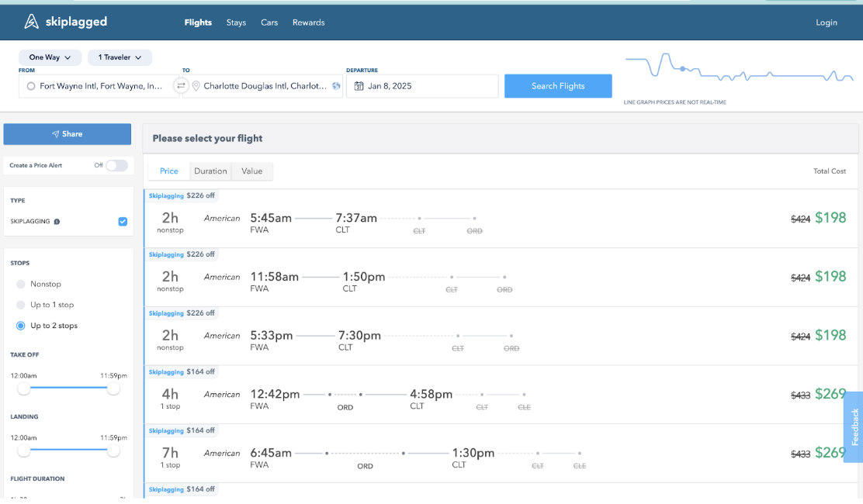Click the Skiplagging info icon
This screenshot has height=504, width=863.
[57, 222]
